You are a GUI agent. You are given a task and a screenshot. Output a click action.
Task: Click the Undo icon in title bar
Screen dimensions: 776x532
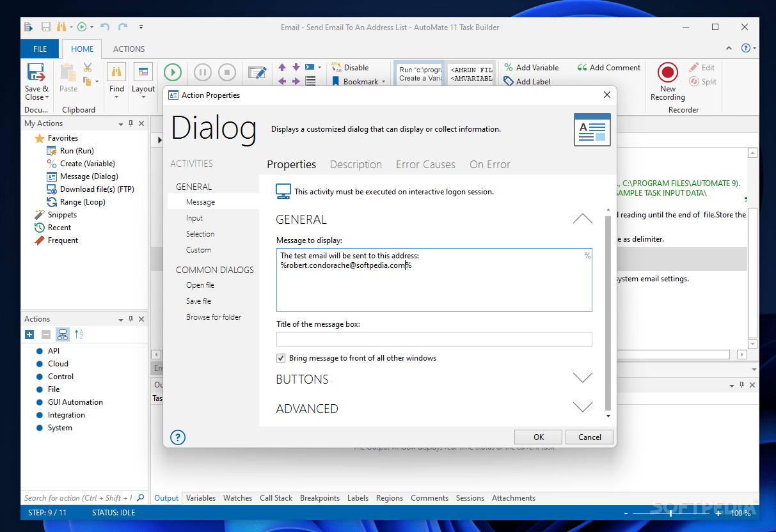point(105,27)
